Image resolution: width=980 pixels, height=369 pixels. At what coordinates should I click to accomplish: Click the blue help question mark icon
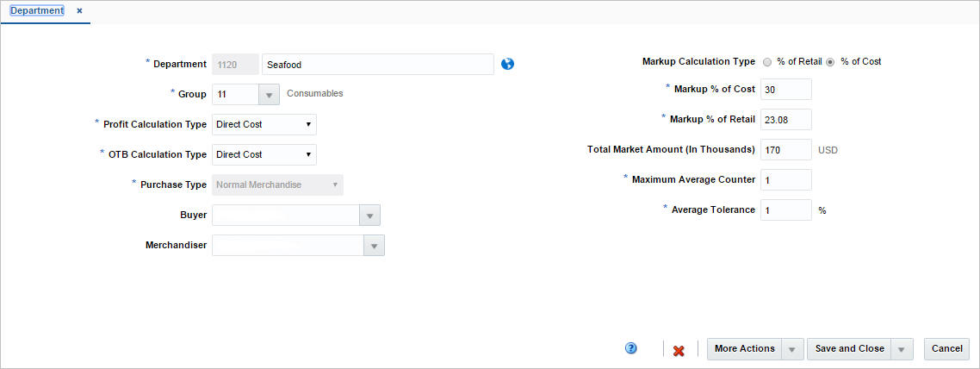point(630,348)
